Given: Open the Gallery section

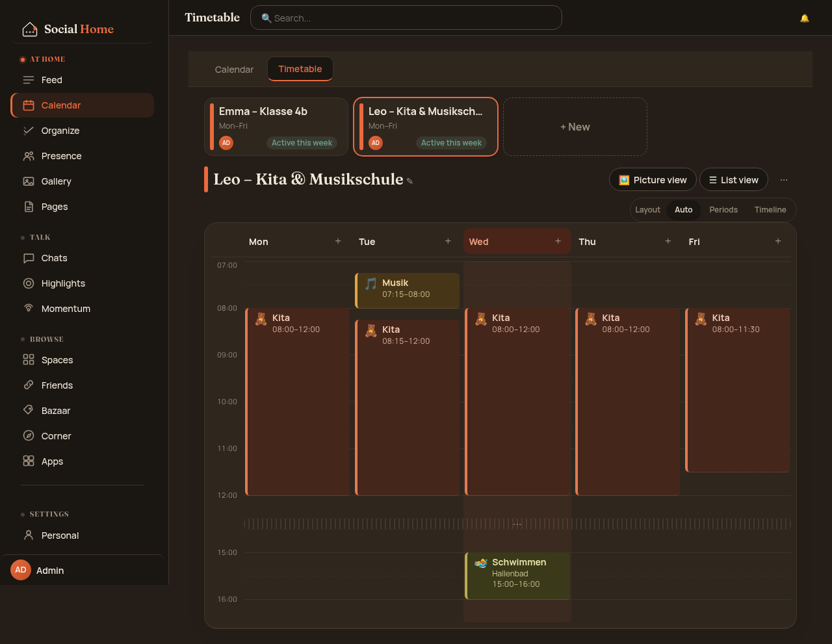Looking at the screenshot, I should pyautogui.click(x=83, y=181).
